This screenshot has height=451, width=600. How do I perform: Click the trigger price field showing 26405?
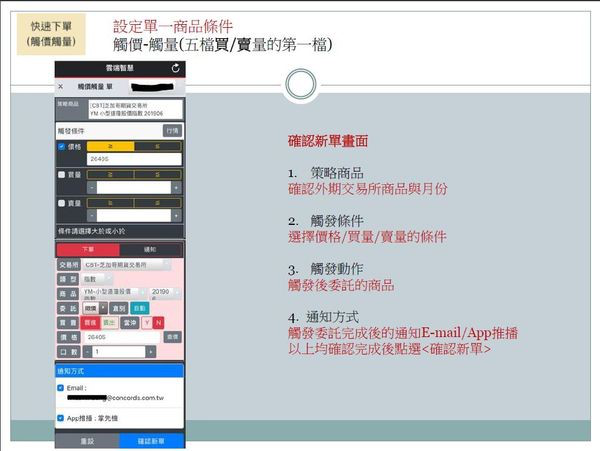pos(134,159)
